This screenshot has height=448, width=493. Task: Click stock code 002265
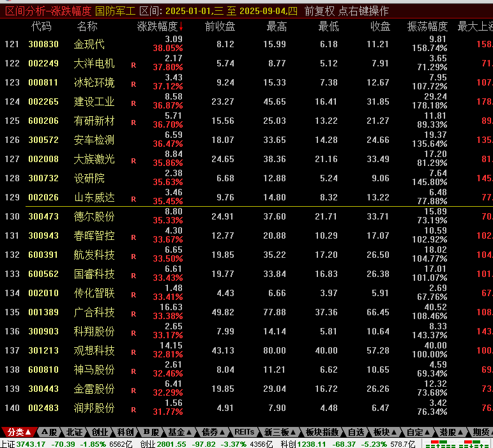click(43, 101)
